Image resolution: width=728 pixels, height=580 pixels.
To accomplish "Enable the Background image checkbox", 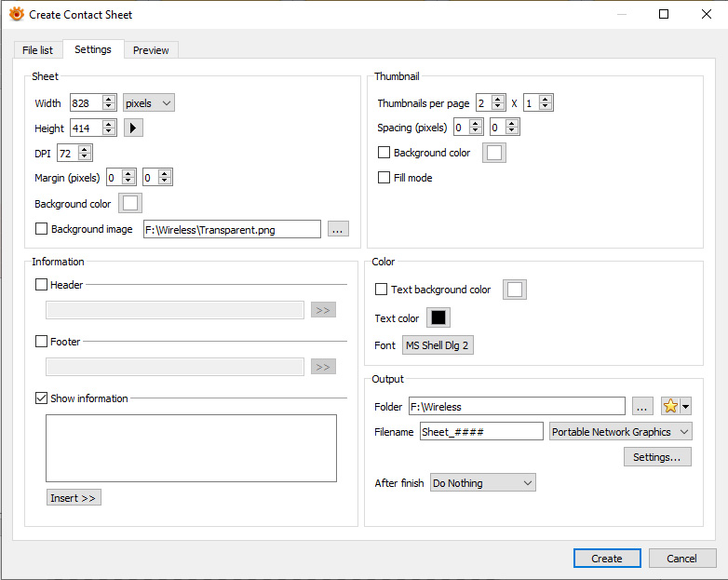I will 41,229.
